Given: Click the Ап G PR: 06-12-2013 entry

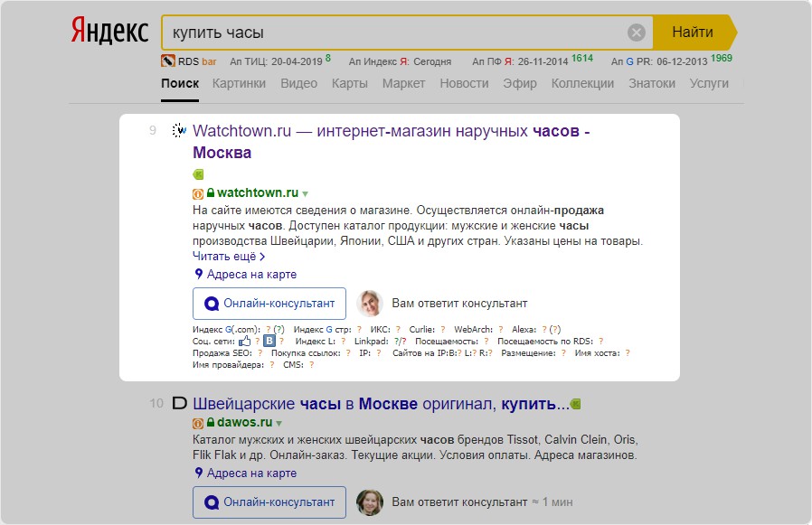Looking at the screenshot, I should click(672, 61).
